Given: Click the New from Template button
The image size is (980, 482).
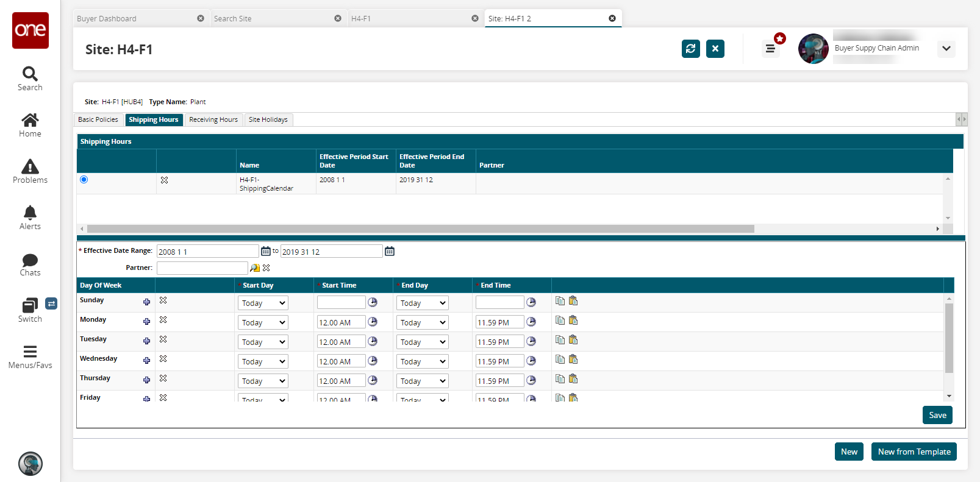Looking at the screenshot, I should (x=914, y=452).
